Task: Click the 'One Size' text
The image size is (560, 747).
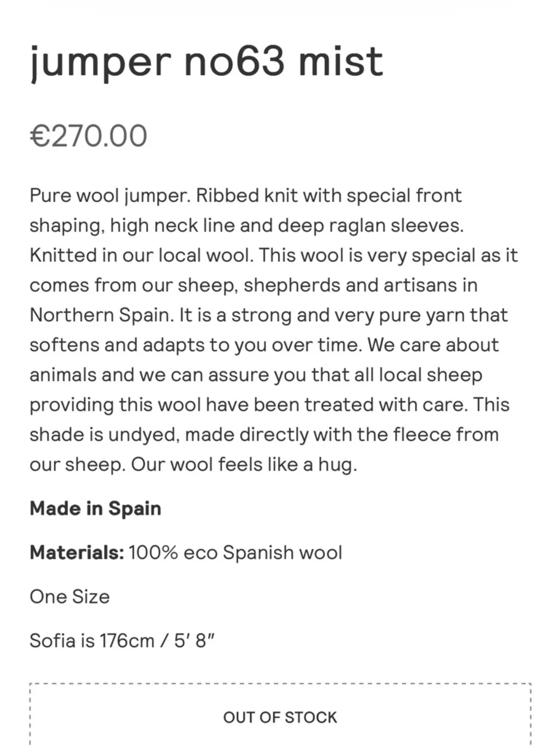Action: point(69,596)
